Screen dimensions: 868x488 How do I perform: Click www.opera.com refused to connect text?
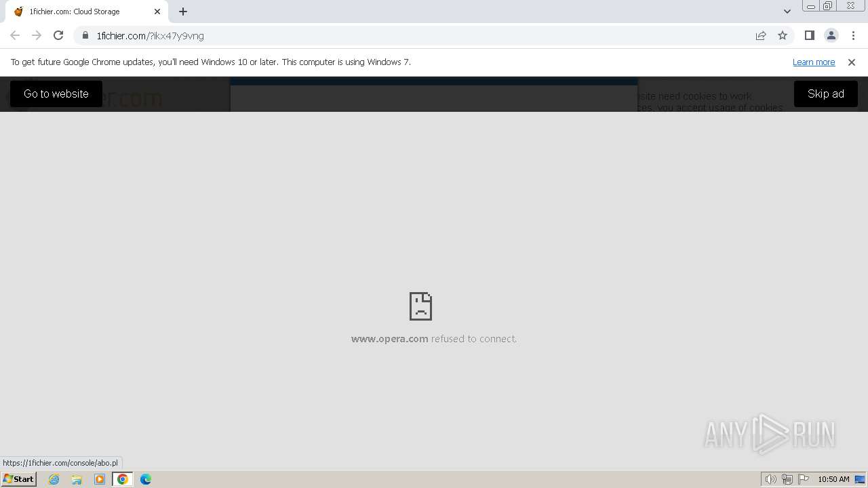tap(434, 339)
